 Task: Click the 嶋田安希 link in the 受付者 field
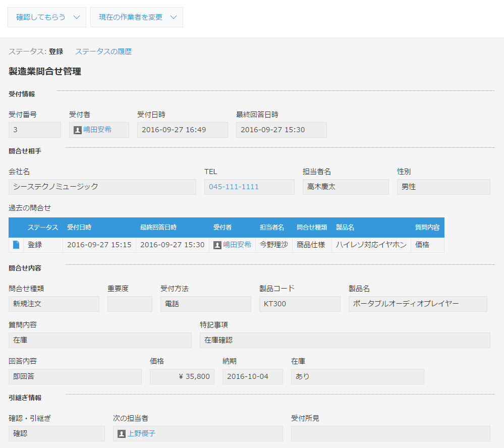[97, 130]
